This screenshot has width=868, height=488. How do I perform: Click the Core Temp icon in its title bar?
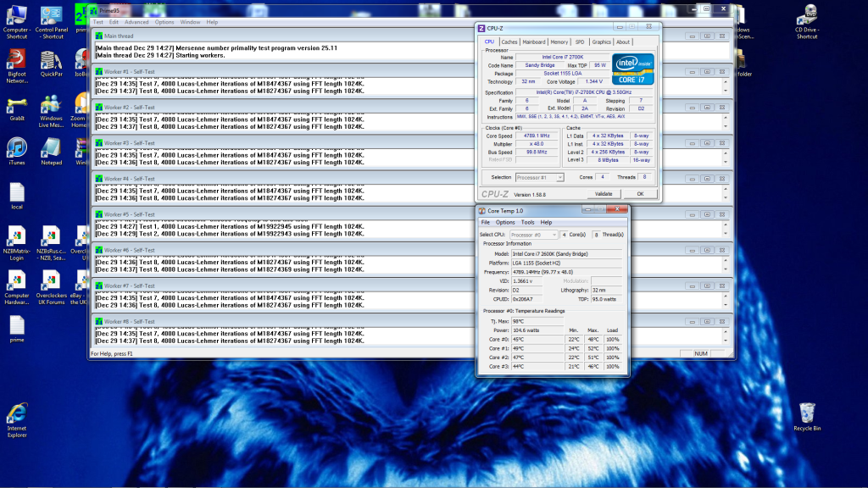(x=481, y=210)
